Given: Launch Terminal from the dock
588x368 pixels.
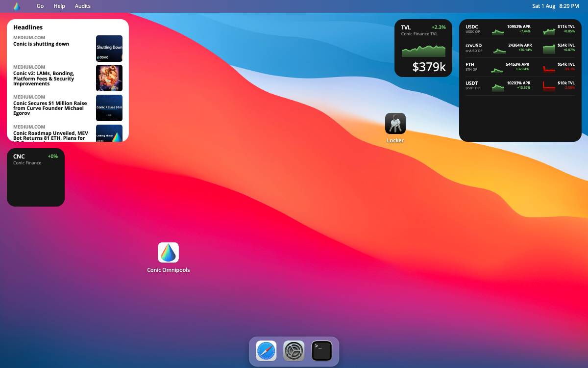Looking at the screenshot, I should coord(322,351).
